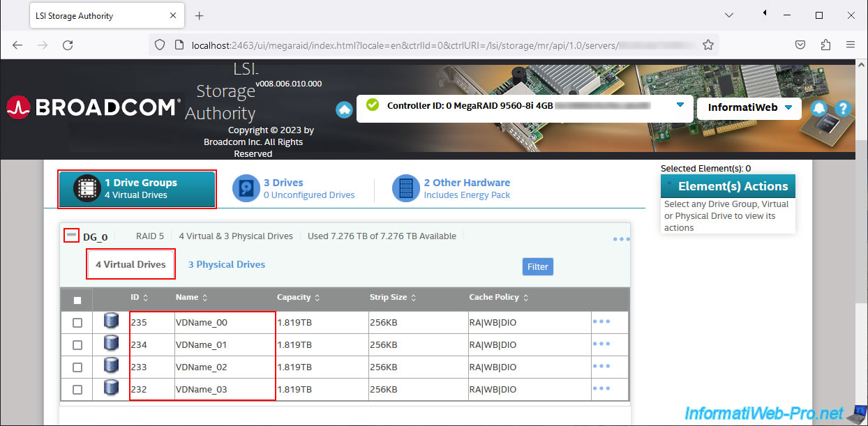Viewport: 868px width, 426px height.
Task: Switch to the 3 Physical Drives tab
Action: [227, 265]
